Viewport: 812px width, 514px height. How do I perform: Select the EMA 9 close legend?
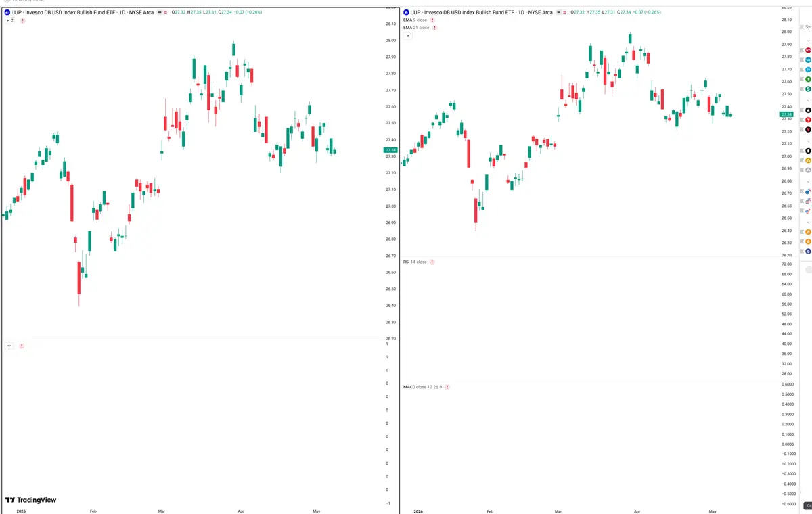pos(415,20)
